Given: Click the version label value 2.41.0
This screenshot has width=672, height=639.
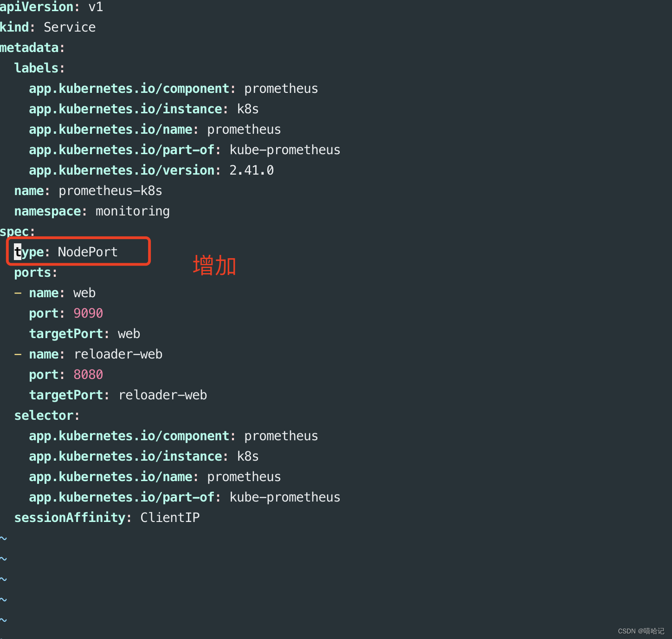Looking at the screenshot, I should click(x=252, y=170).
